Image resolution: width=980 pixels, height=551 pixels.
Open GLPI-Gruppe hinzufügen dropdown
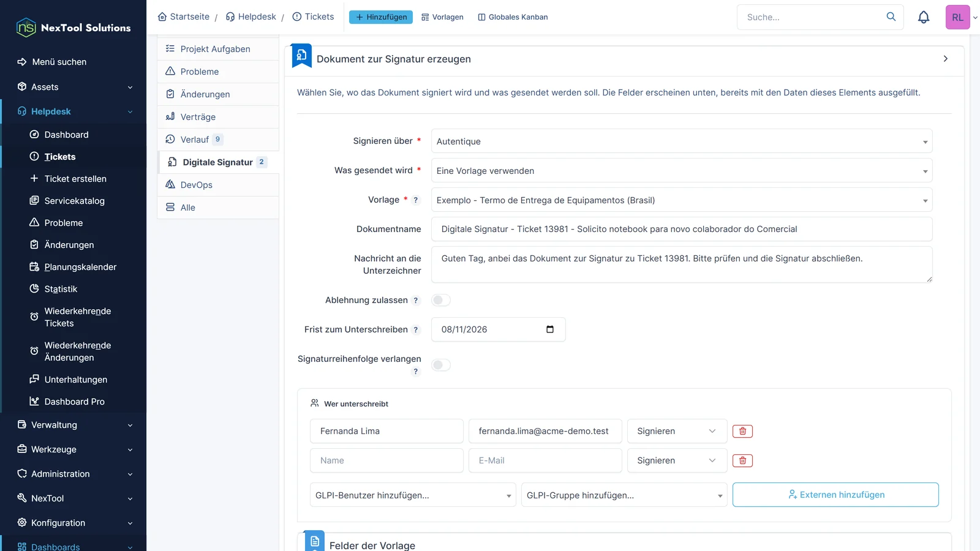coord(624,495)
